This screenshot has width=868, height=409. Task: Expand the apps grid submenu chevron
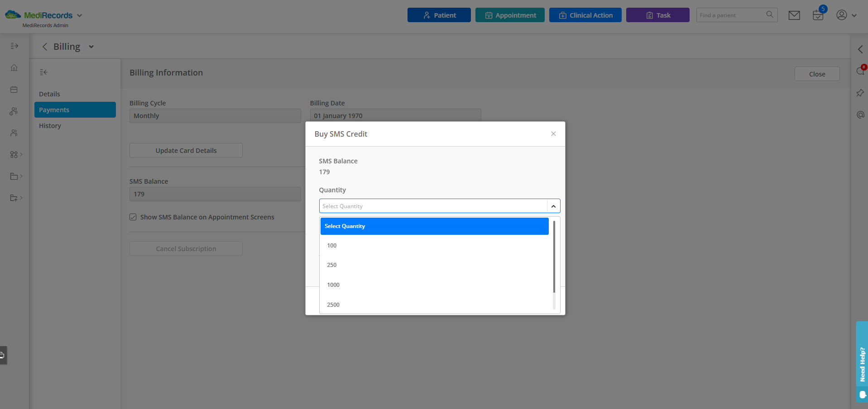coord(21,154)
